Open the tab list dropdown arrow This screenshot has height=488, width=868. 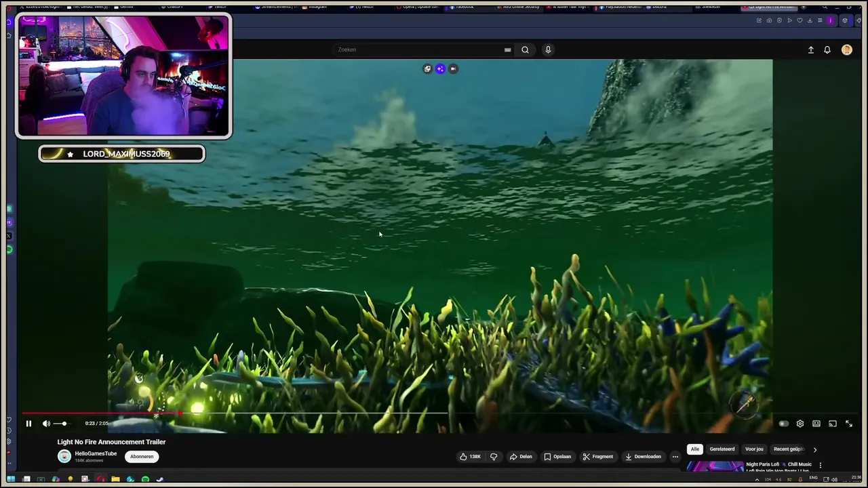click(804, 7)
